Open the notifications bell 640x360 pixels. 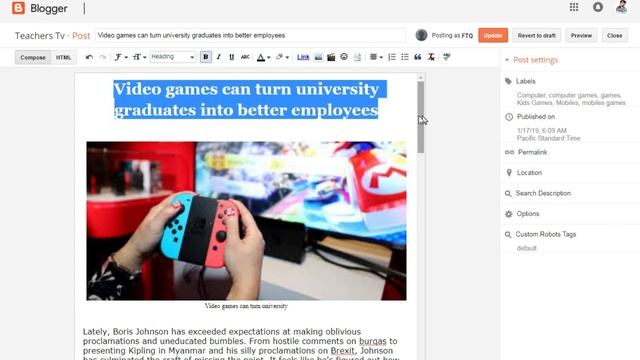tap(598, 7)
